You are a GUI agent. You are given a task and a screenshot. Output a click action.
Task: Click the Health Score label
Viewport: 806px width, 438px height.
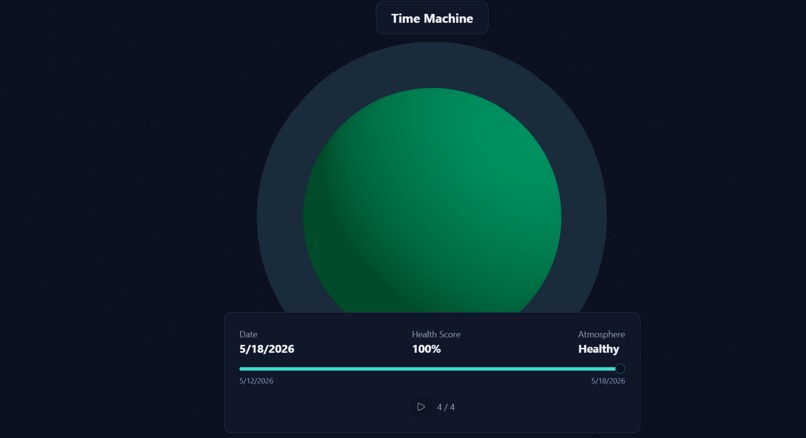(x=436, y=334)
